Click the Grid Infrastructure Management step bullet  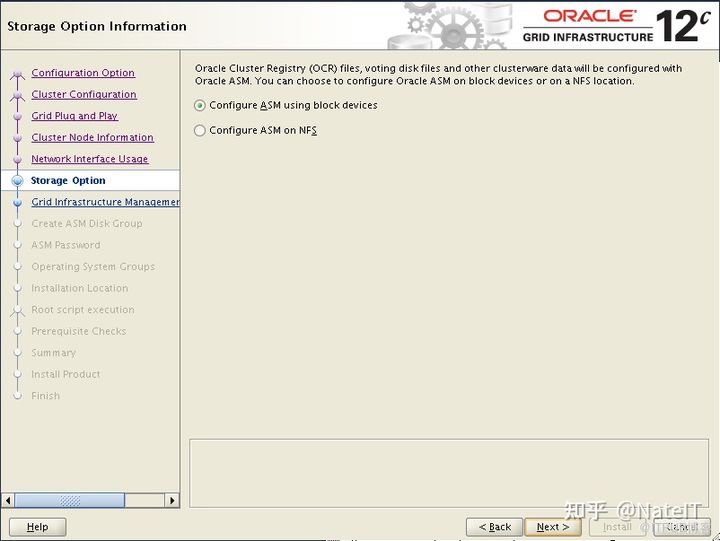pyautogui.click(x=17, y=202)
